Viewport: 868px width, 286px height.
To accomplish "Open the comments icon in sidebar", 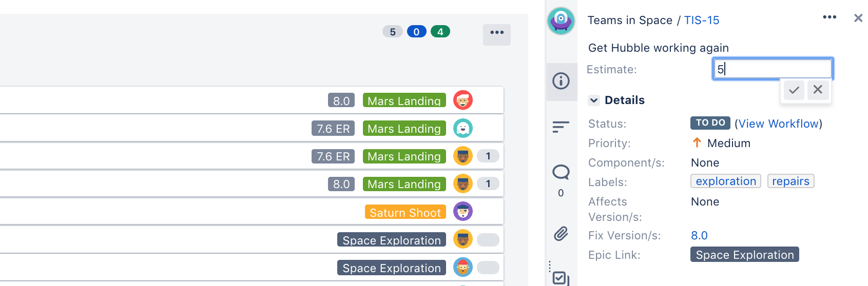I will pyautogui.click(x=561, y=172).
